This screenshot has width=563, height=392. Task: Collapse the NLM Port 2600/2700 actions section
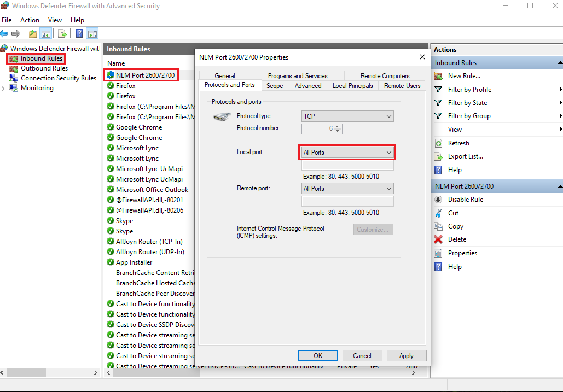coord(560,186)
